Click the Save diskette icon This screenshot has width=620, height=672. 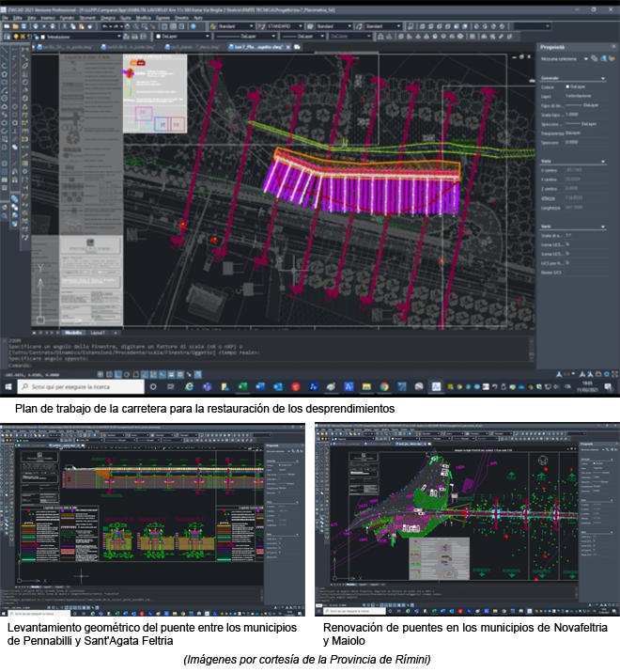click(23, 26)
